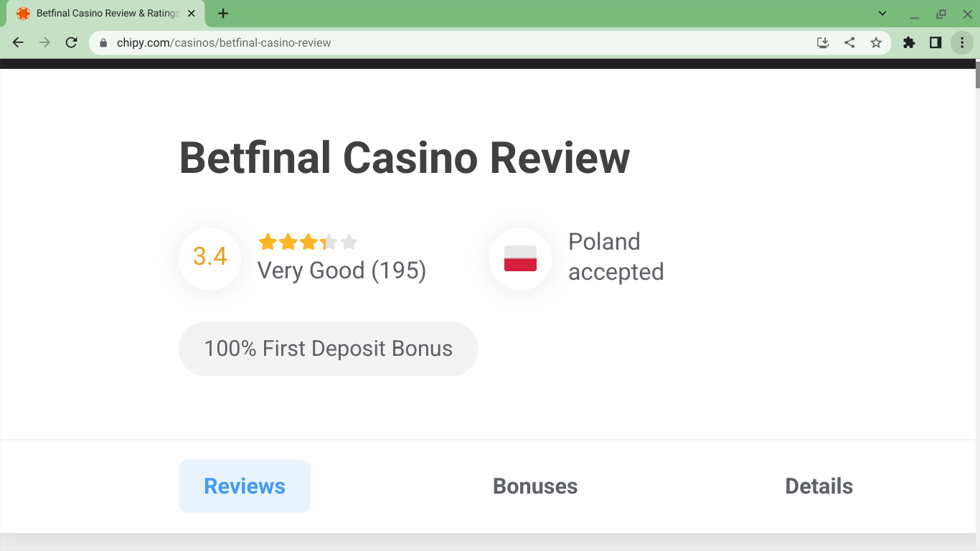Click the chipy.com address bar URL

coord(224,43)
